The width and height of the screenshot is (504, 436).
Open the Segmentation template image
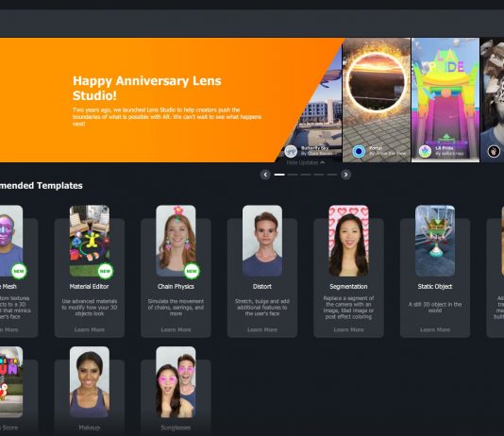(349, 241)
